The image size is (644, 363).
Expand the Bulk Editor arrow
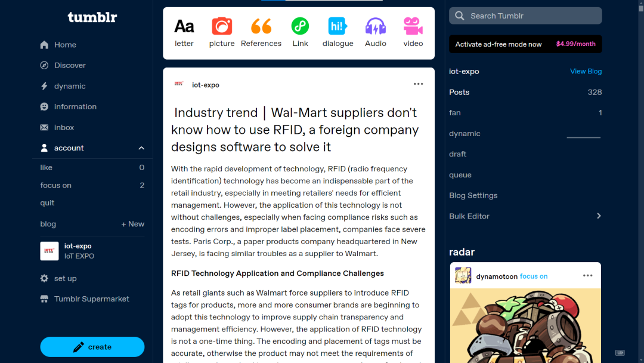599,216
